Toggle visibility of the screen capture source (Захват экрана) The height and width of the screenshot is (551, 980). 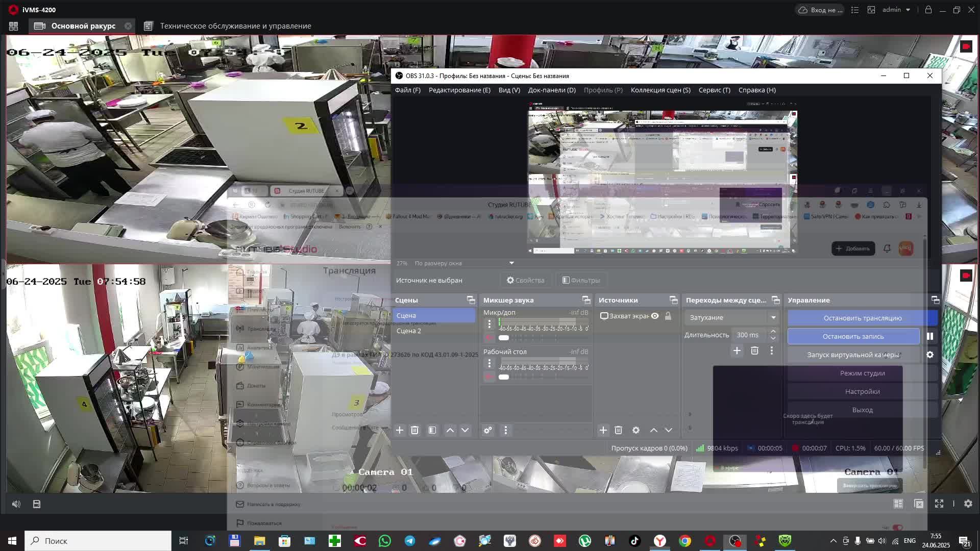655,316
